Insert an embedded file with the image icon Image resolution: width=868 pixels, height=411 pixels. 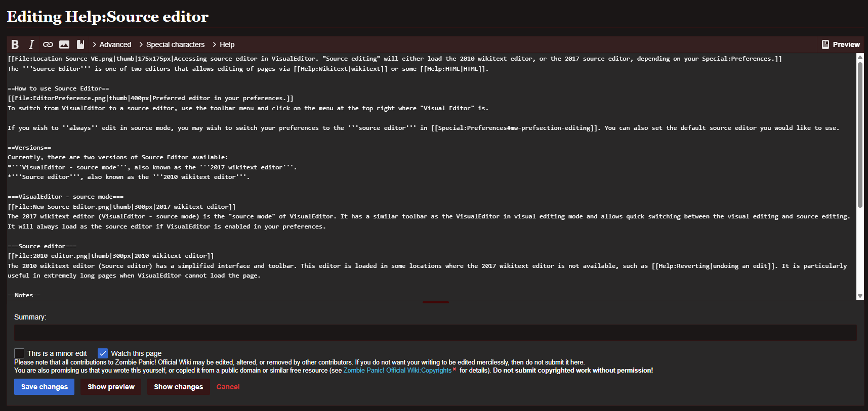(x=64, y=44)
